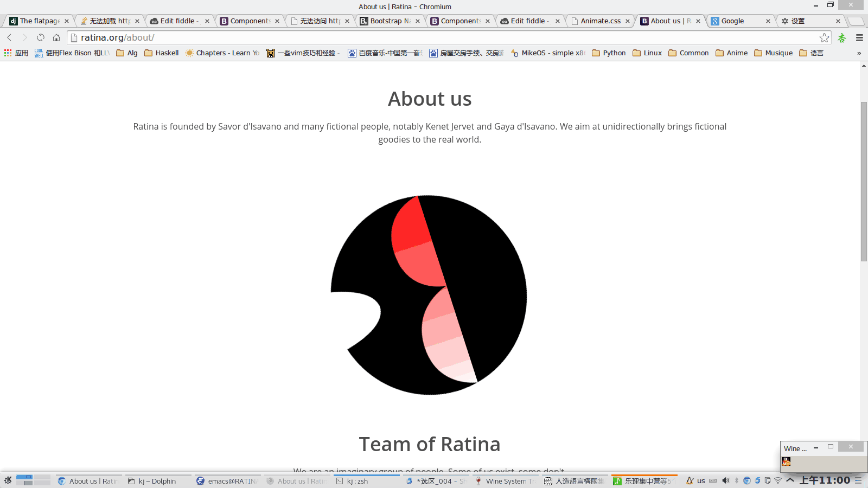The image size is (868, 488).
Task: Close the Google tab
Action: coord(768,21)
